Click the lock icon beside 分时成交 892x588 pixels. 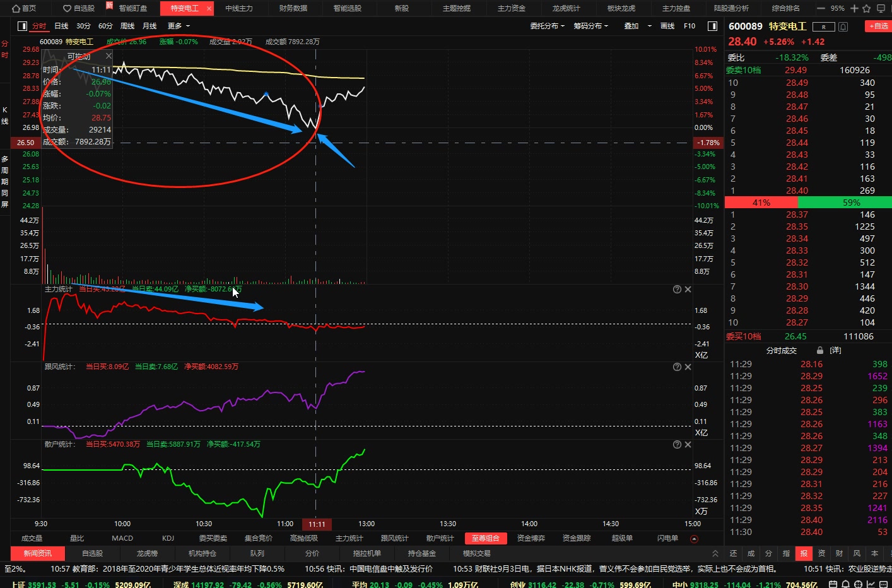(819, 350)
